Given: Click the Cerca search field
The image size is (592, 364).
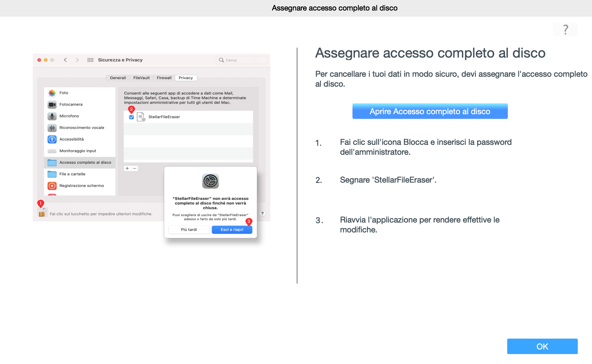Looking at the screenshot, I should (x=242, y=60).
